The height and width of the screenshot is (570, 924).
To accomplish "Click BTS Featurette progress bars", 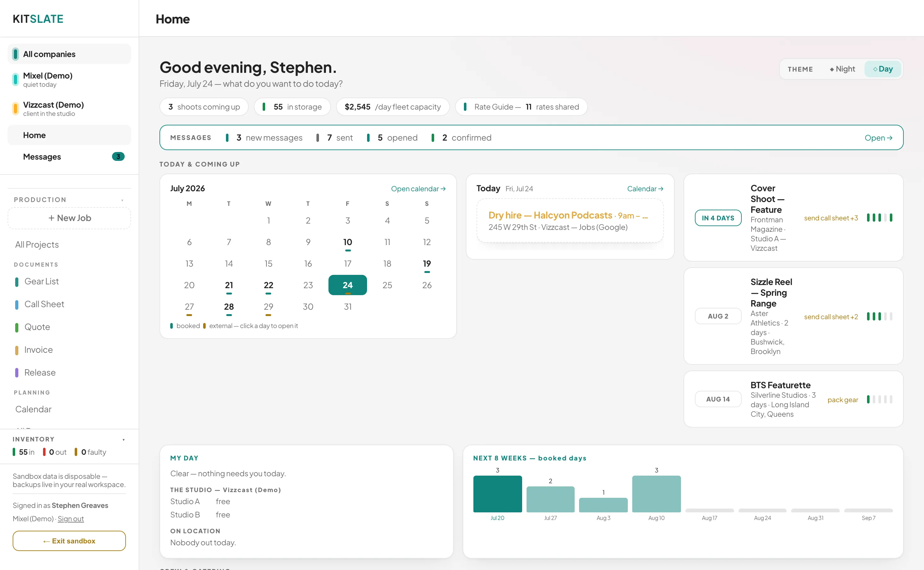I will [879, 399].
